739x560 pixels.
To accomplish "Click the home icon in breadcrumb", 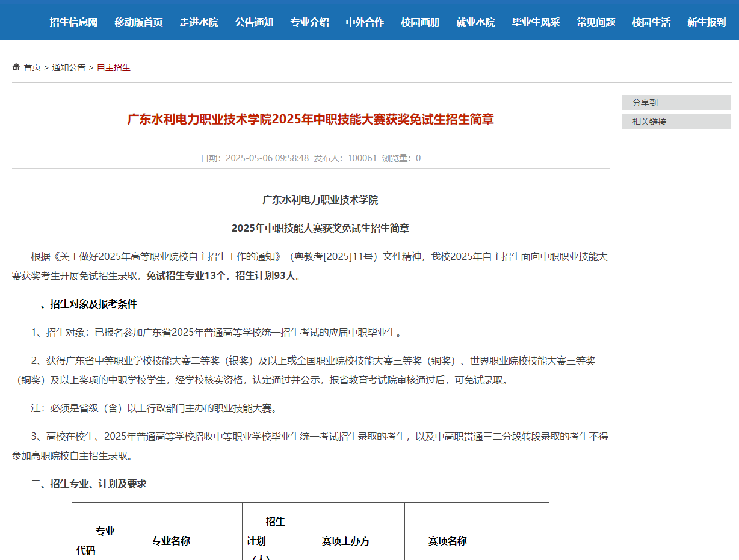I will click(16, 67).
